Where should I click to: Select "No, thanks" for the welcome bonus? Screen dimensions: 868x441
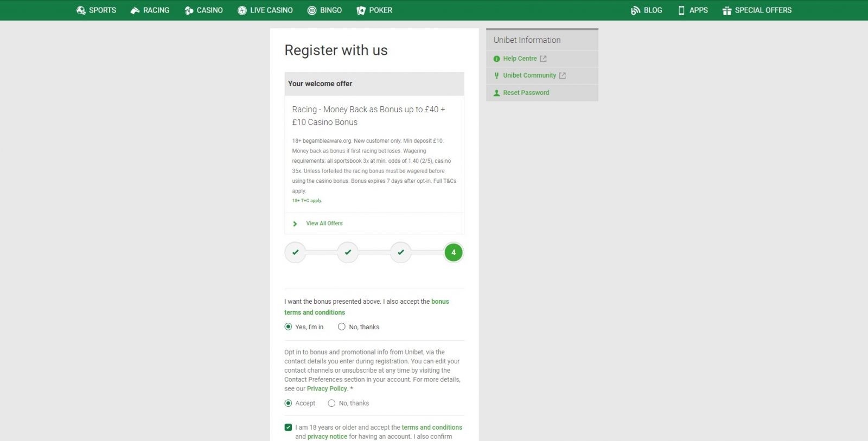[342, 327]
